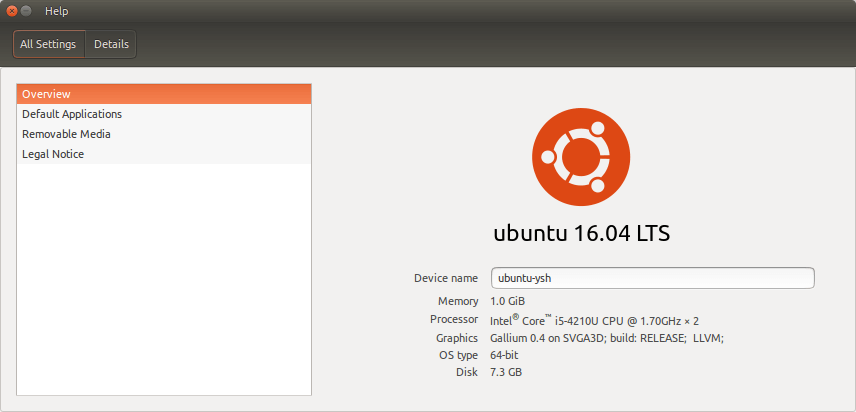Click the Processor label

tap(454, 319)
